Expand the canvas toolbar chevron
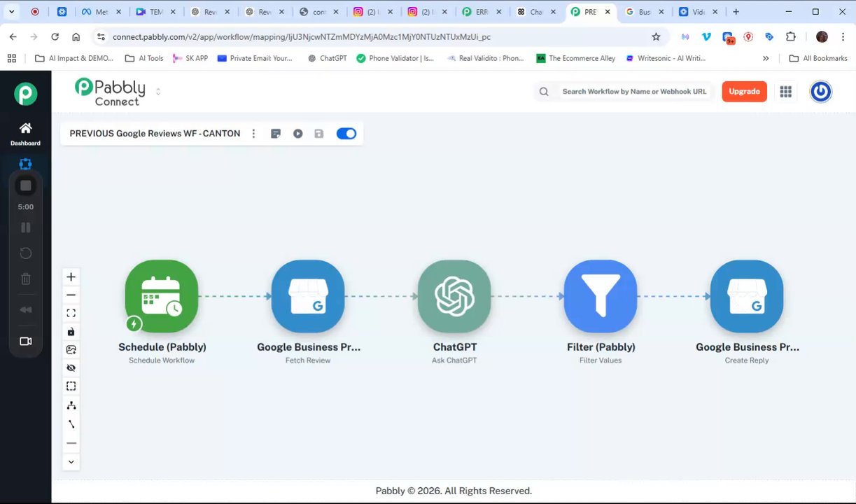 (71, 462)
